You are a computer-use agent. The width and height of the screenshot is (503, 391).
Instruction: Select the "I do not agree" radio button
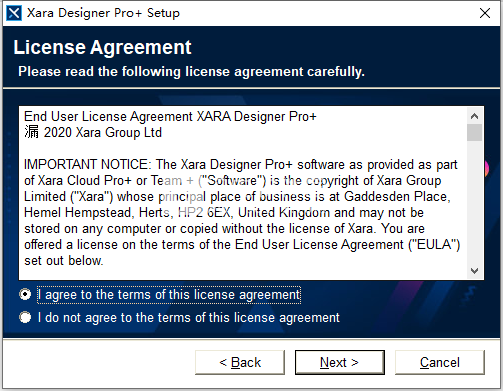25,317
